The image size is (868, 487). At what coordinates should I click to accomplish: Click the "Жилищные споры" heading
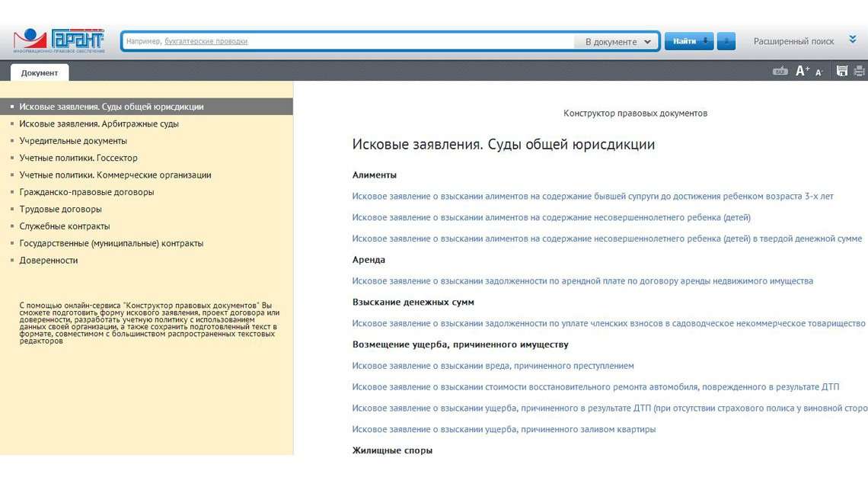point(392,450)
